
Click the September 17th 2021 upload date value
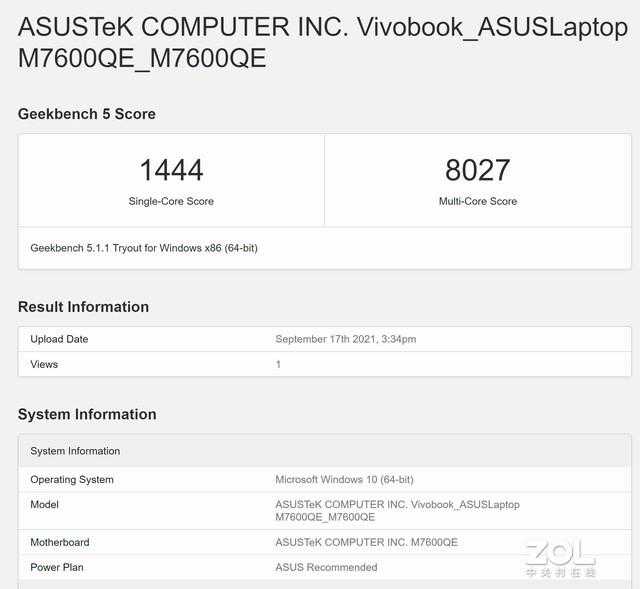(x=346, y=339)
